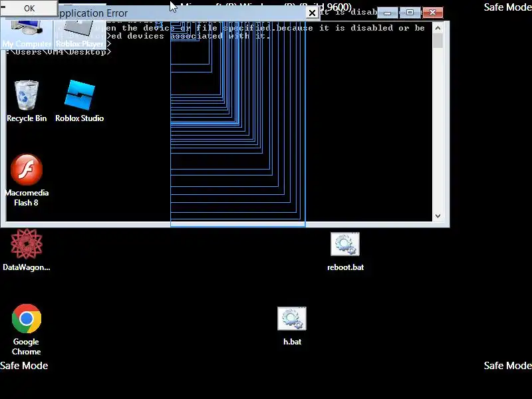Viewport: 532px width, 399px height.
Task: Click the 'h.bat' filename label
Action: click(292, 342)
